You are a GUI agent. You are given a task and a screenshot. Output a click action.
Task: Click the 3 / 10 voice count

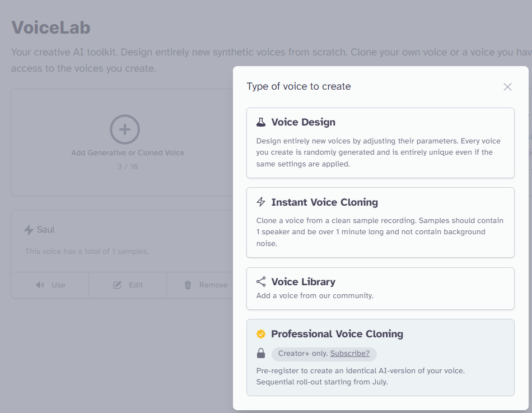pos(128,167)
